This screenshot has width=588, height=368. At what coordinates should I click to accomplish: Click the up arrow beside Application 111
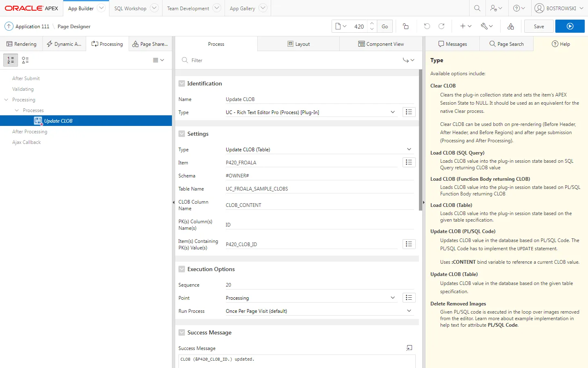coord(9,26)
